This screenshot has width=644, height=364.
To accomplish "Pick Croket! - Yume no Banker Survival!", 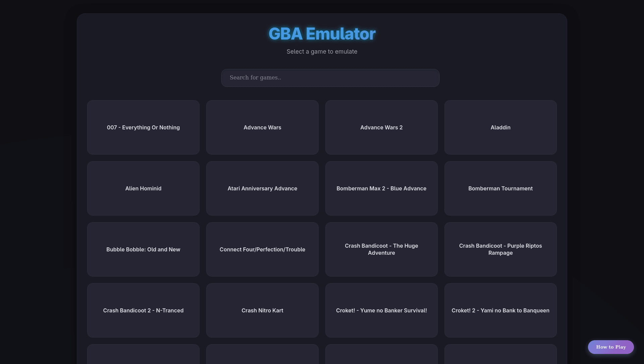I will tap(381, 310).
